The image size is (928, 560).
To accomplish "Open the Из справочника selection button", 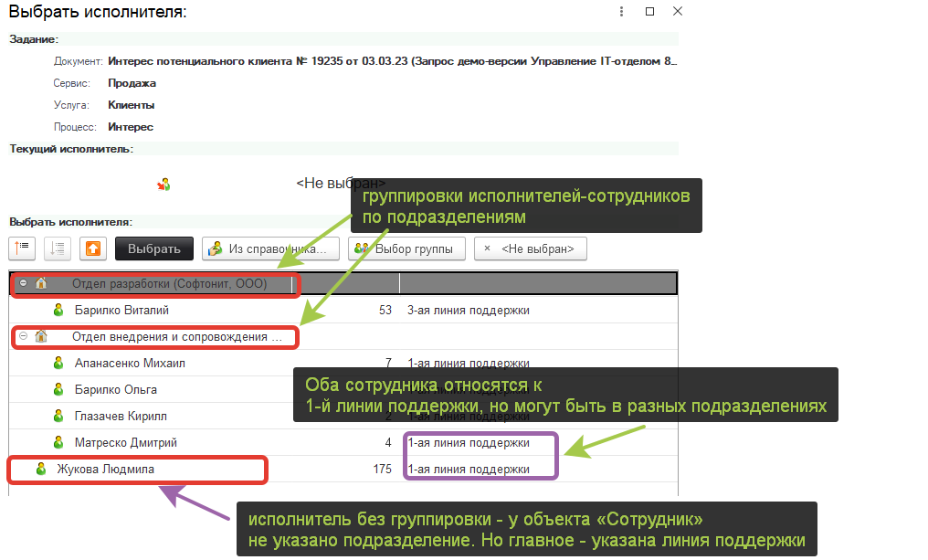I will click(x=270, y=248).
